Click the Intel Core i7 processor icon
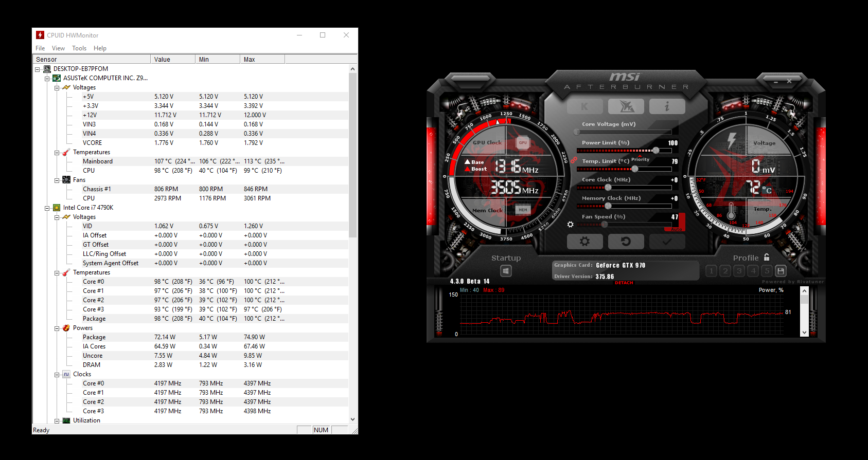 pos(57,208)
